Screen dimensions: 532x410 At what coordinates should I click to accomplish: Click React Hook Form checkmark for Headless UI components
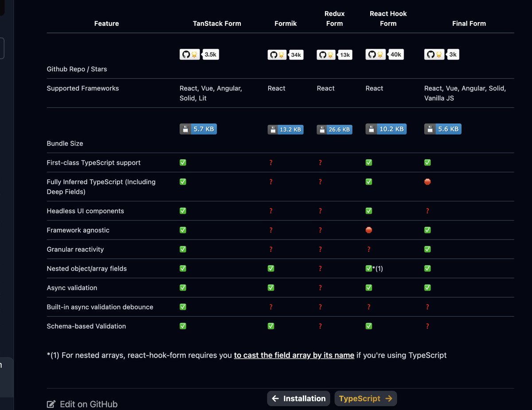click(369, 211)
